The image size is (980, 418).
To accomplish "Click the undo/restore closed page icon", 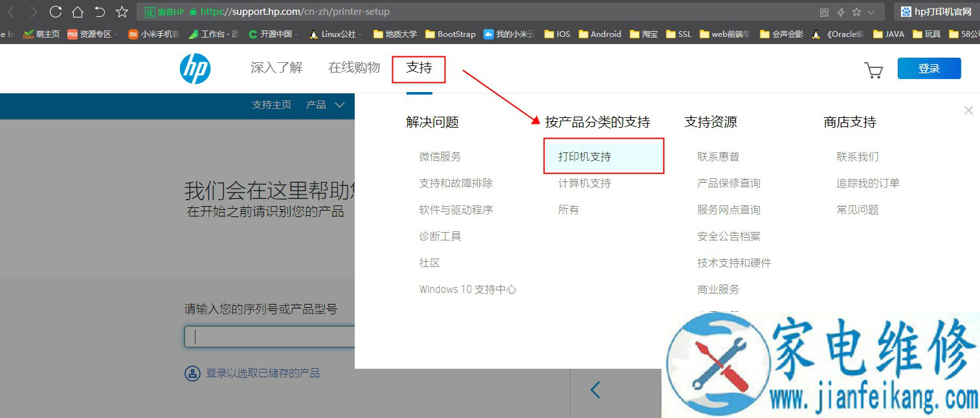I will [100, 12].
